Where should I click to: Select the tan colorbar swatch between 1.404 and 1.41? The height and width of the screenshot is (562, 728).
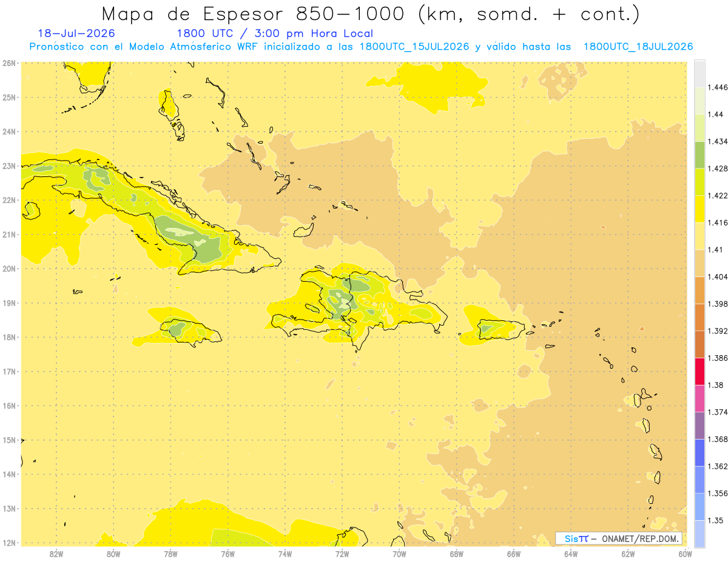coord(700,263)
